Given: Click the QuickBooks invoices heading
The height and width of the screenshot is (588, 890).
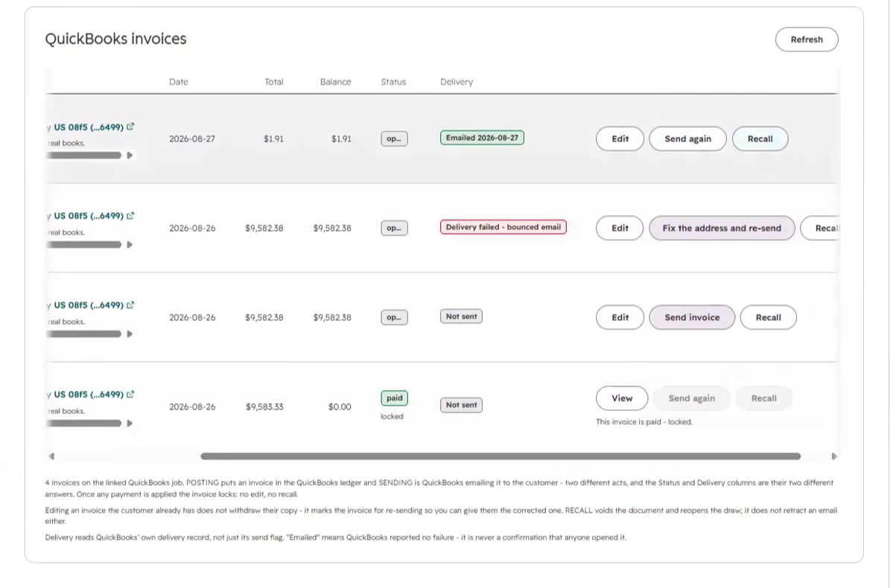Looking at the screenshot, I should 115,39.
